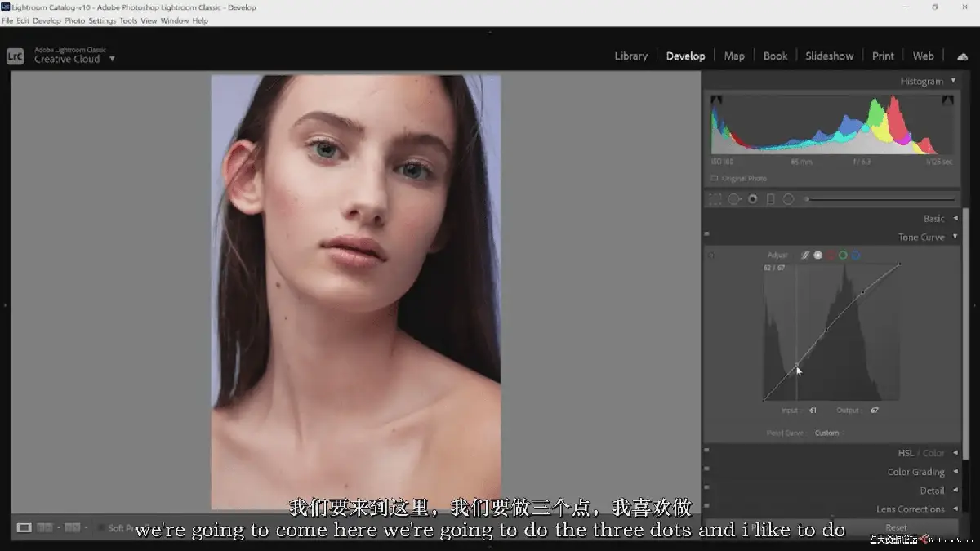Collapse the Histogram panel

coord(952,82)
